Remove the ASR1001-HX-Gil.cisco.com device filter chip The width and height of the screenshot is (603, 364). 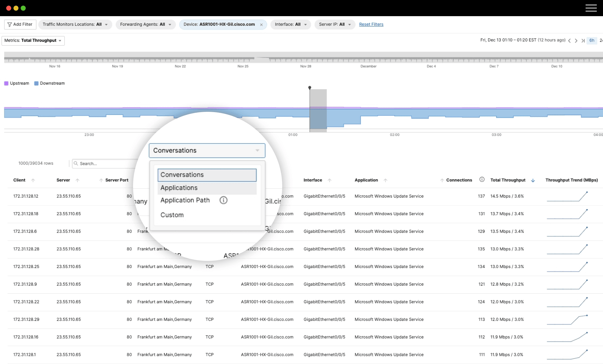coord(261,24)
